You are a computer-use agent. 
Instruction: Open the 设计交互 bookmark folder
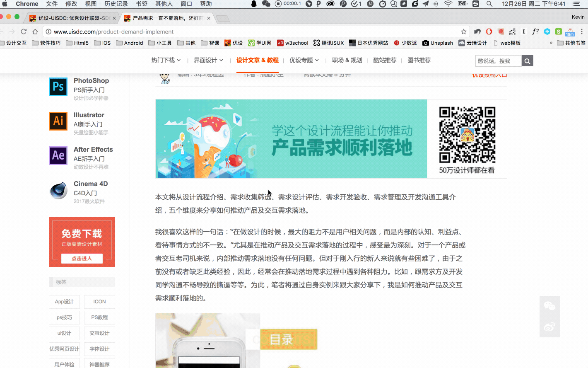click(x=13, y=43)
